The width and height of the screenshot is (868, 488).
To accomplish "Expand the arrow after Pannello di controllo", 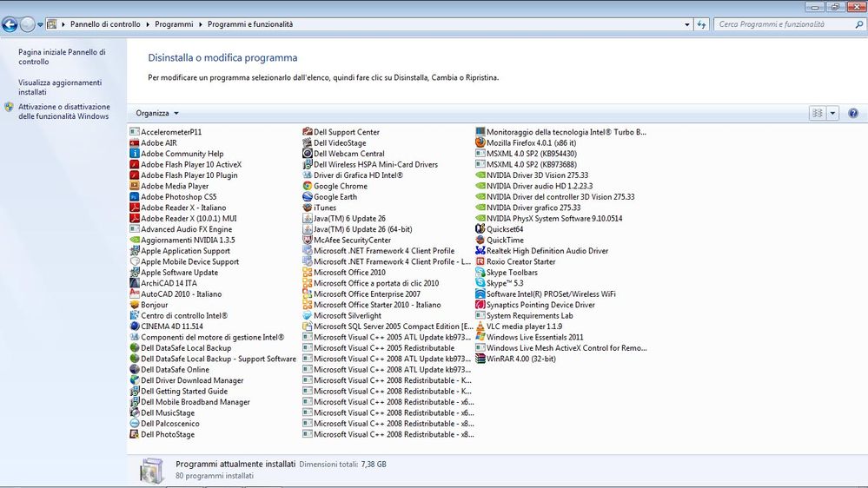I will point(148,24).
